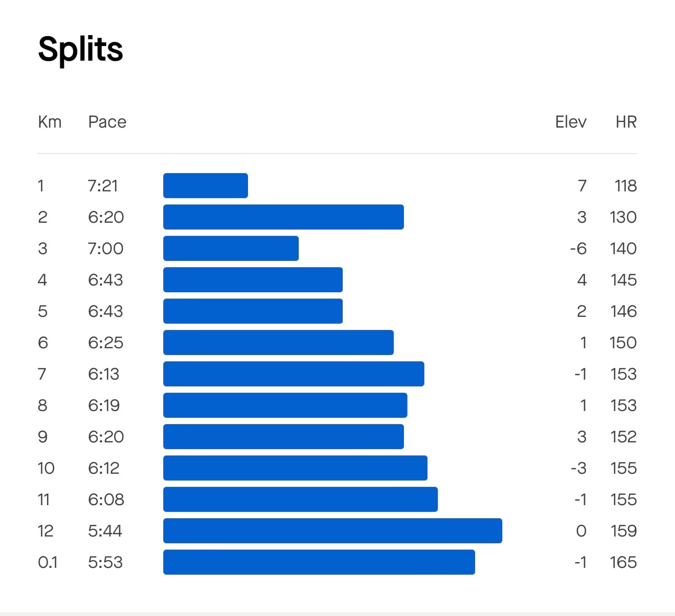Viewport: 675px width, 616px height.
Task: Select the 6:12 pace bar for kilometer 10
Action: (x=295, y=468)
